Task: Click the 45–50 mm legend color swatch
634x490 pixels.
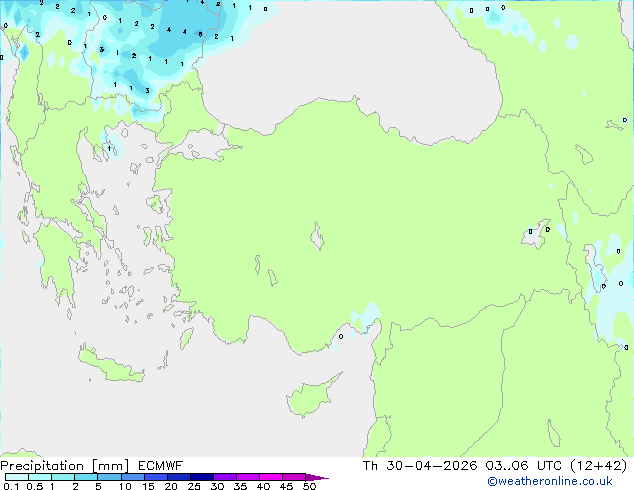Action: click(294, 477)
